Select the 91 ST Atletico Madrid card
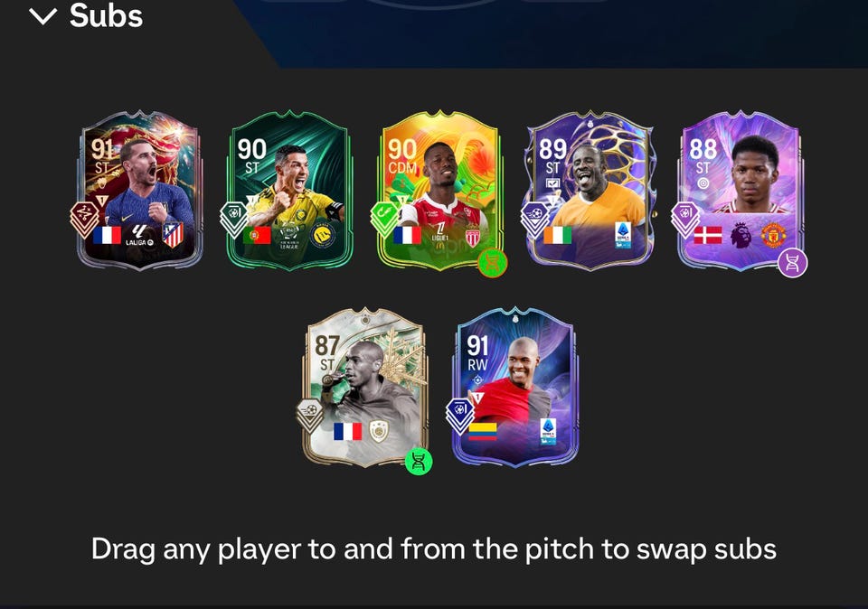This screenshot has width=868, height=609. 139,191
